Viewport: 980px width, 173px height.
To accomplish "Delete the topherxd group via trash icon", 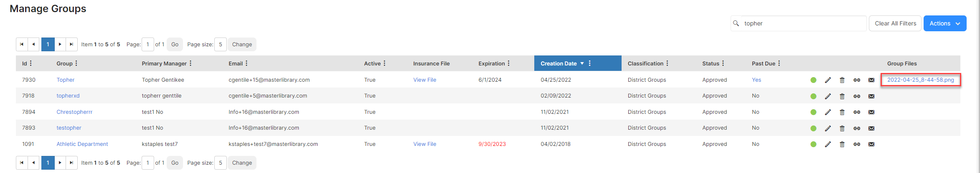I will tap(842, 96).
